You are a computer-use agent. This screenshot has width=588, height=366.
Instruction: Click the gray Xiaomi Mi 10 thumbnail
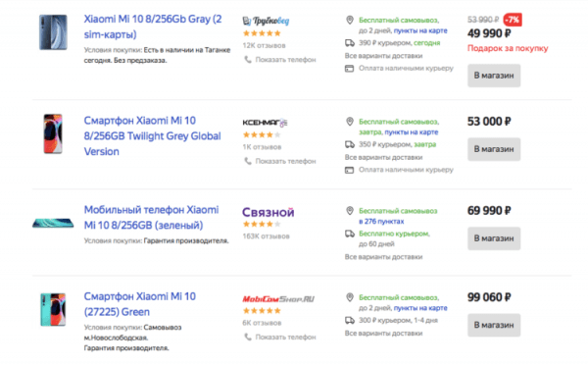click(x=53, y=32)
